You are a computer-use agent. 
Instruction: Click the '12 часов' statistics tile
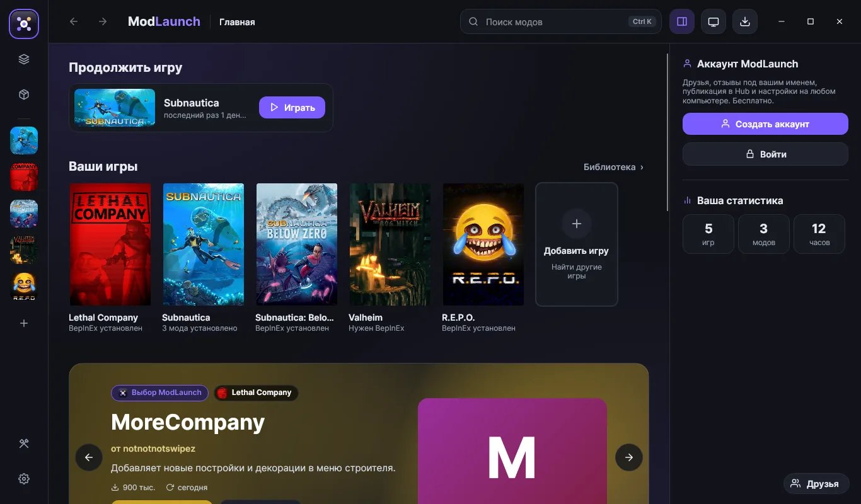point(819,234)
